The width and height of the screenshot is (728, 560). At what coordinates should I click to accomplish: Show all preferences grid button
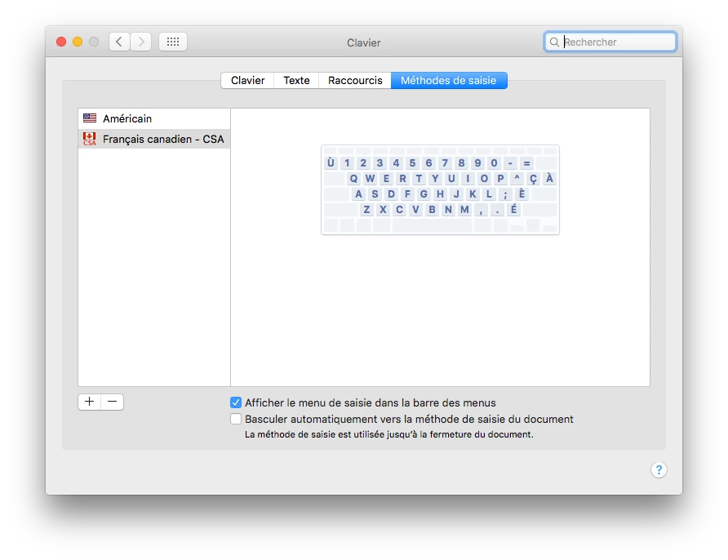(173, 42)
